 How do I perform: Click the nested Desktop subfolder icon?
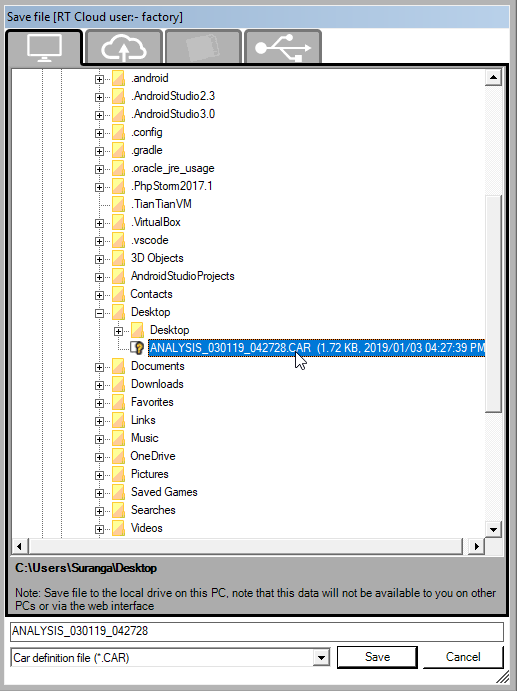pyautogui.click(x=137, y=330)
